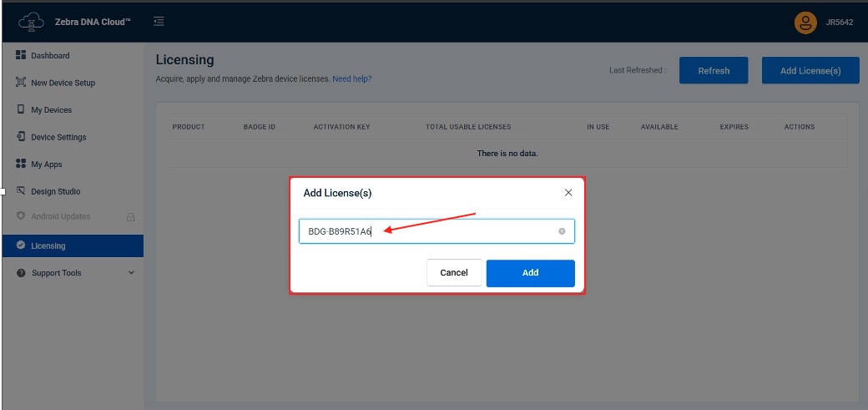
Task: Click the New Device Setup icon
Action: (x=21, y=83)
